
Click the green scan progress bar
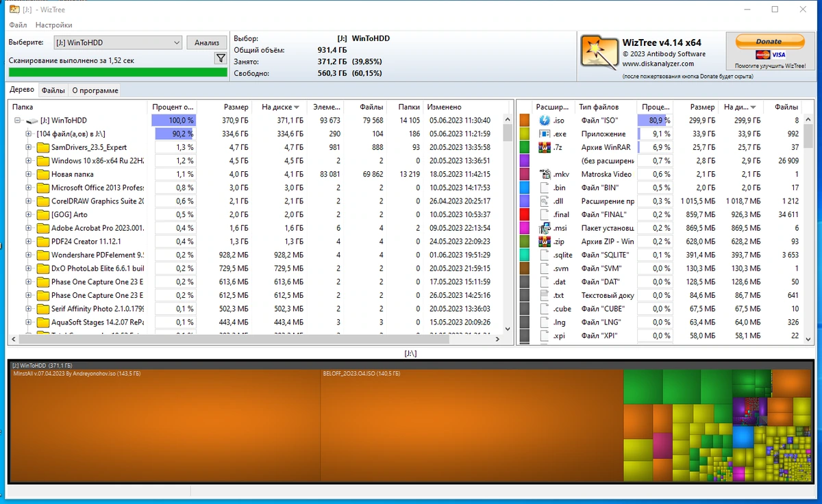118,72
